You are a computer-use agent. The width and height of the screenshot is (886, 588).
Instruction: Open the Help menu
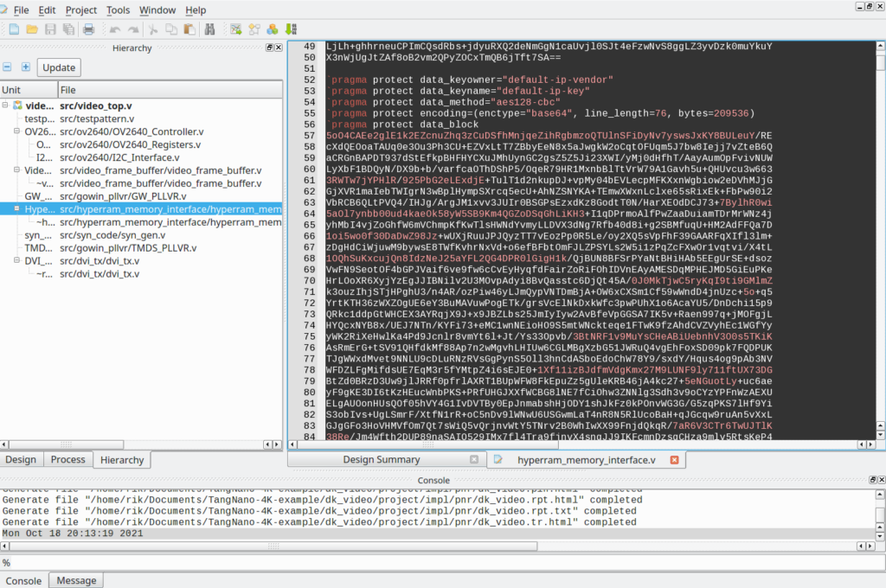196,10
